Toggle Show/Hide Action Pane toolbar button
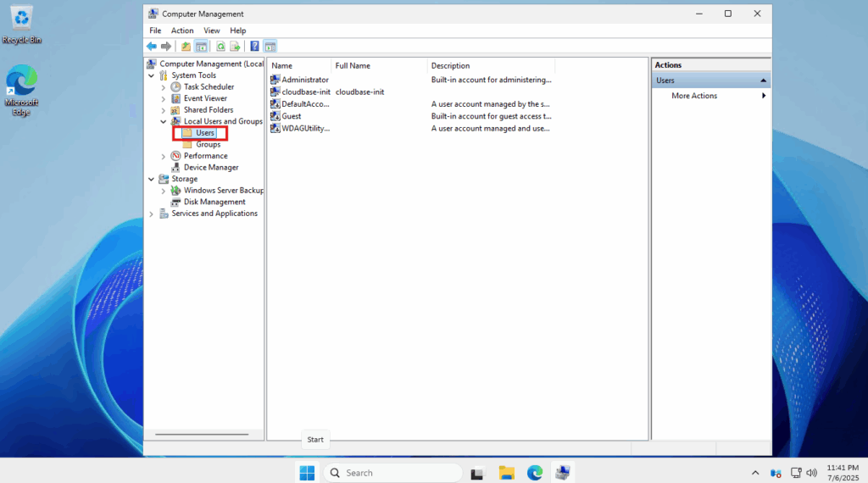This screenshot has width=868, height=483. (270, 47)
